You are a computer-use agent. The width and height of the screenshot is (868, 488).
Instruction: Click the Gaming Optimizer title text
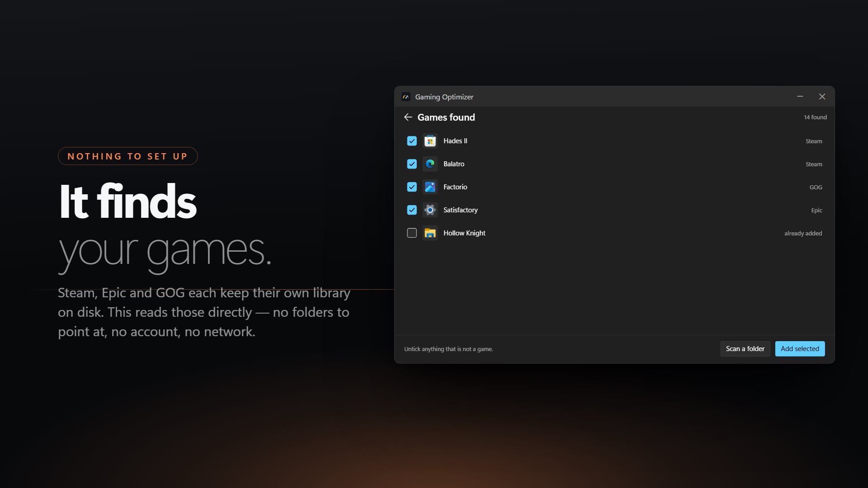[444, 97]
